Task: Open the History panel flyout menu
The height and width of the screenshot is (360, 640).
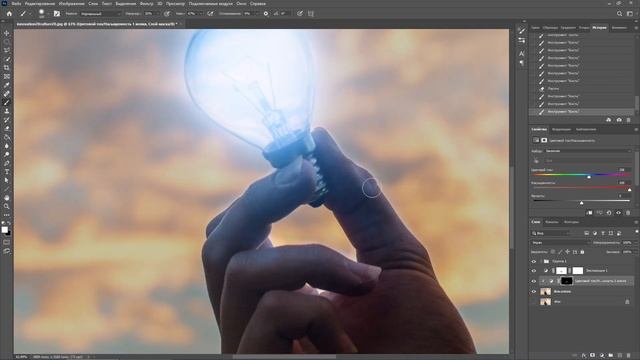Action: 636,28
